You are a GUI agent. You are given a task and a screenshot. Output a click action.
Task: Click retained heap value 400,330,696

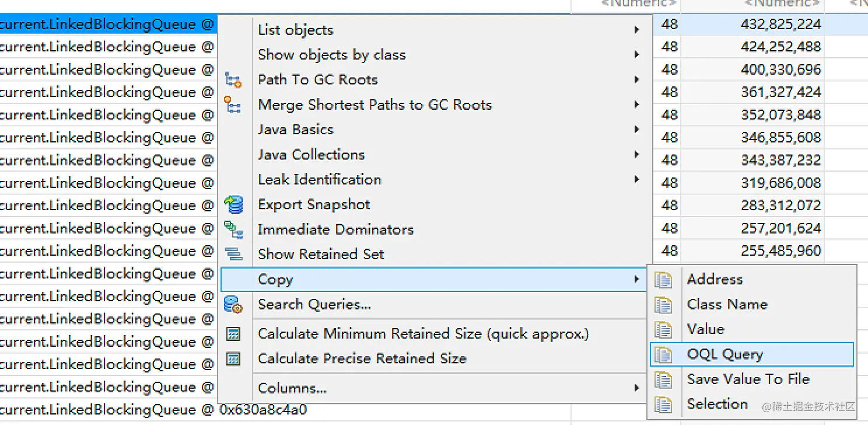click(781, 70)
